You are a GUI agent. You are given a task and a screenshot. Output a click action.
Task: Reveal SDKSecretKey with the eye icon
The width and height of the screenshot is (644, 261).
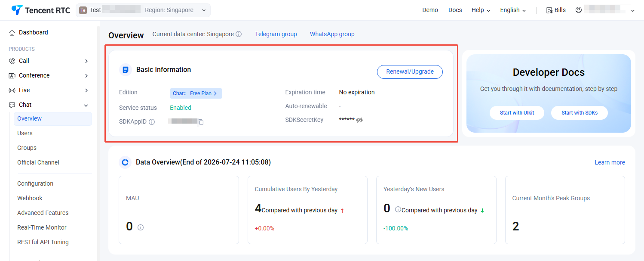[360, 120]
